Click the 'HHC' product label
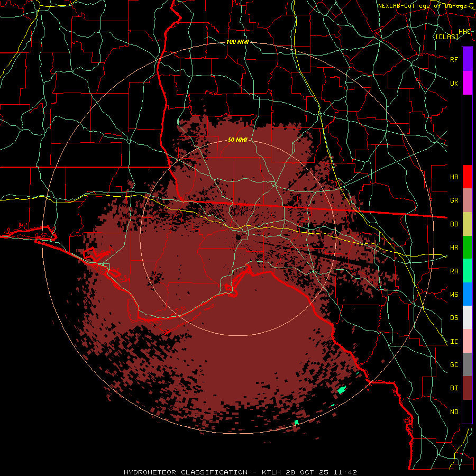 click(x=465, y=32)
